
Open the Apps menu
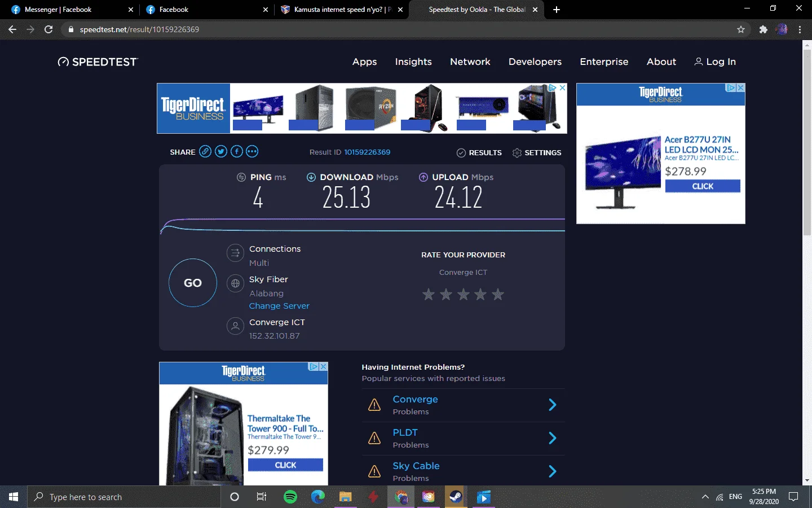364,62
